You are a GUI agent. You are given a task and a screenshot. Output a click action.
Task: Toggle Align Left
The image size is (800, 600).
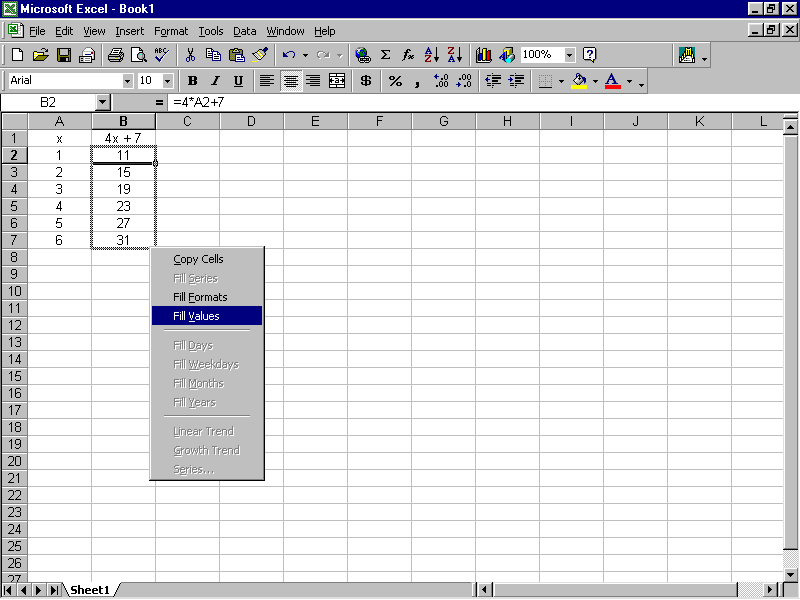[266, 81]
